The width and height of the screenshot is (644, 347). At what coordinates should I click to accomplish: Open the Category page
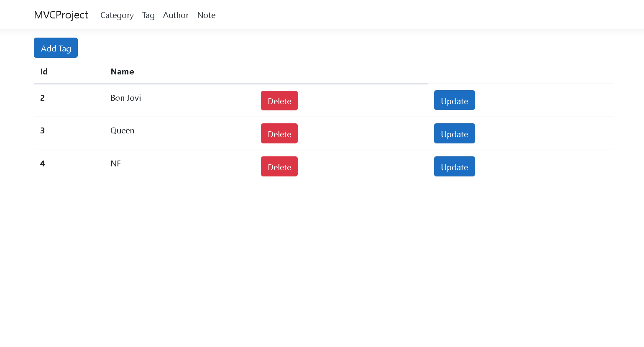(x=117, y=15)
